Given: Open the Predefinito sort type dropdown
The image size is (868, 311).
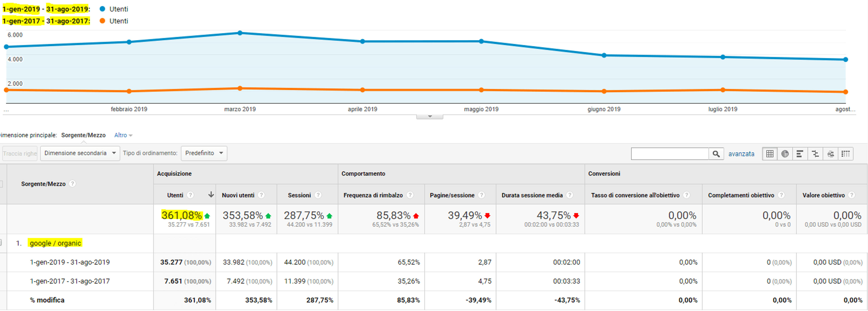Looking at the screenshot, I should point(204,153).
